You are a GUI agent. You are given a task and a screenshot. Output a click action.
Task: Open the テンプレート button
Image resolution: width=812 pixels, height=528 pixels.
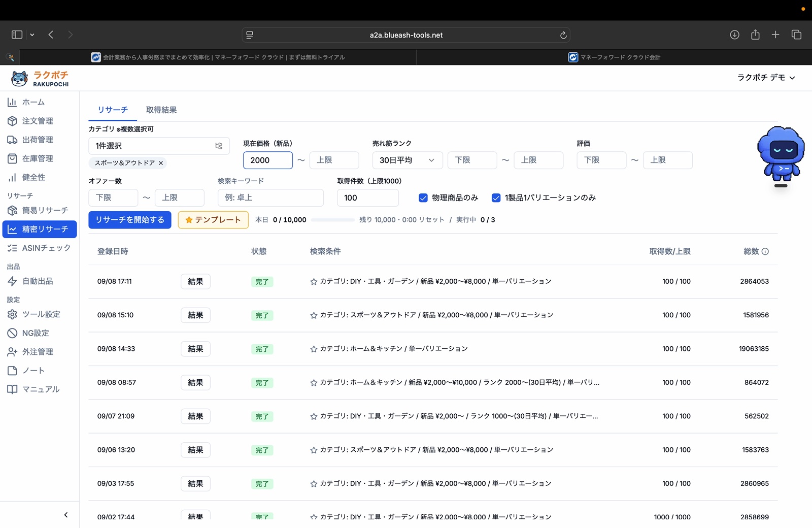(213, 220)
